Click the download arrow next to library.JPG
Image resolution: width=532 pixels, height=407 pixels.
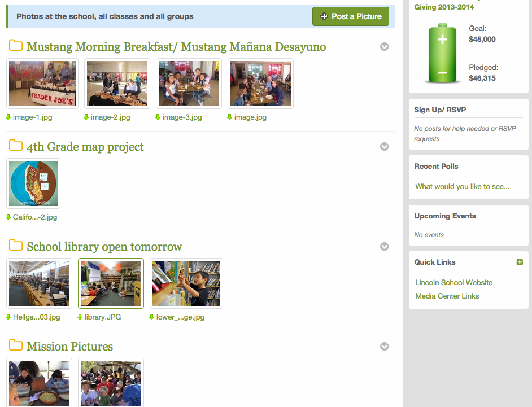80,317
